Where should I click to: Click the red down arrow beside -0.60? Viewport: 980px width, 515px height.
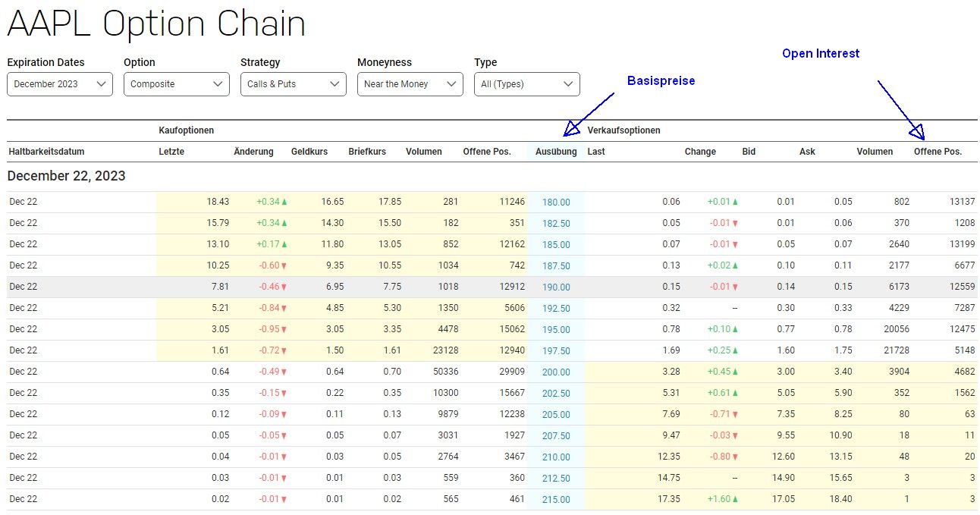point(284,265)
